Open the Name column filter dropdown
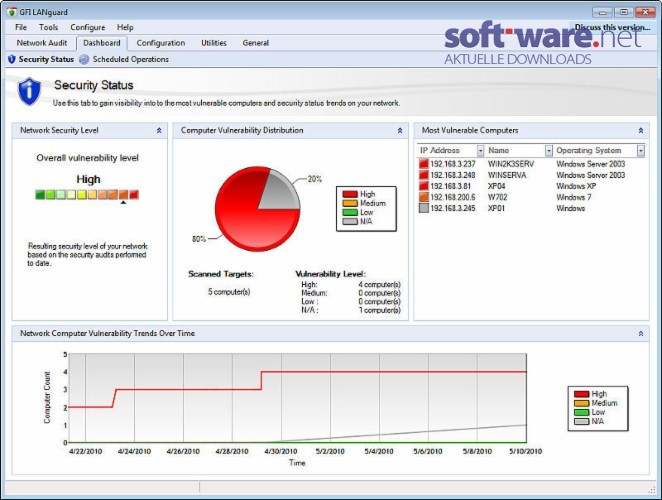 pos(548,151)
